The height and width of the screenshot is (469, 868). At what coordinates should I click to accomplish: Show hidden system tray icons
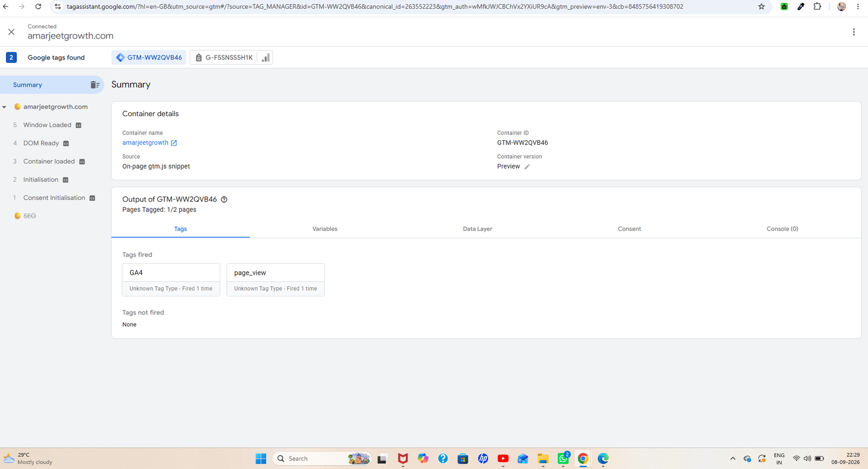[732, 459]
